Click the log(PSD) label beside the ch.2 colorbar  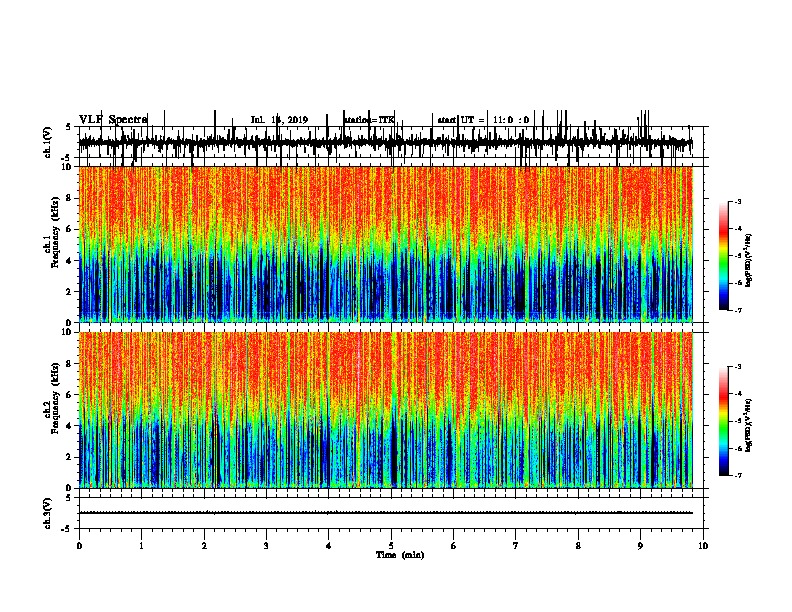tap(749, 425)
